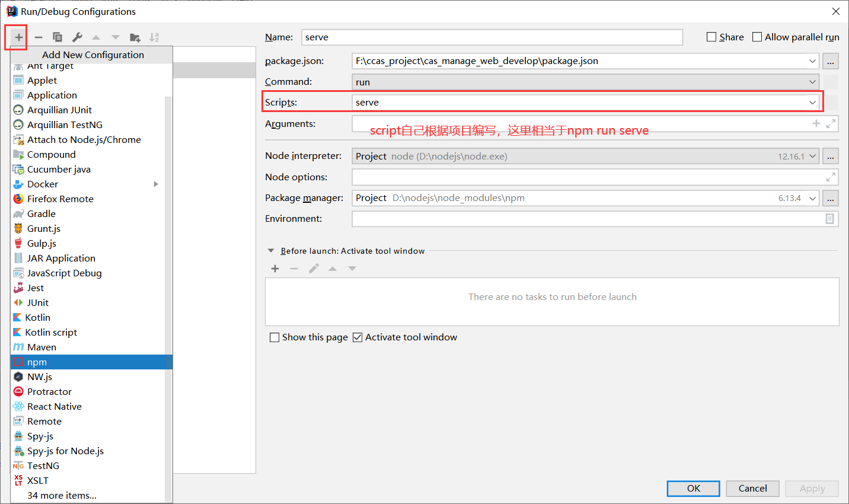Screen dimensions: 849x504
Task: Add a Before launch task
Action: pyautogui.click(x=275, y=269)
